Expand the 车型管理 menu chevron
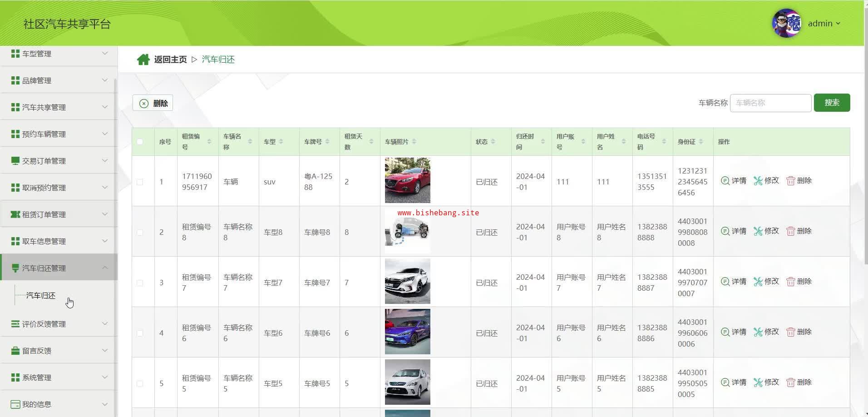Image resolution: width=868 pixels, height=417 pixels. click(105, 54)
